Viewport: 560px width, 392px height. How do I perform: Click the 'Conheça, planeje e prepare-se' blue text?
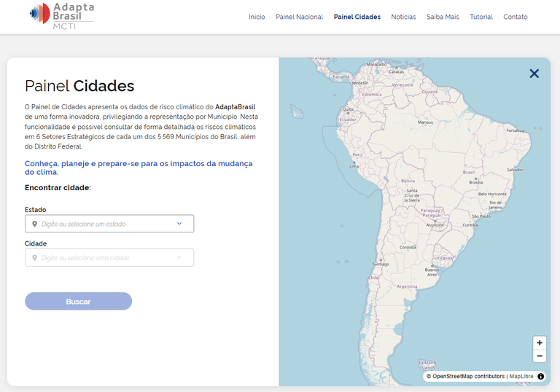(x=139, y=168)
